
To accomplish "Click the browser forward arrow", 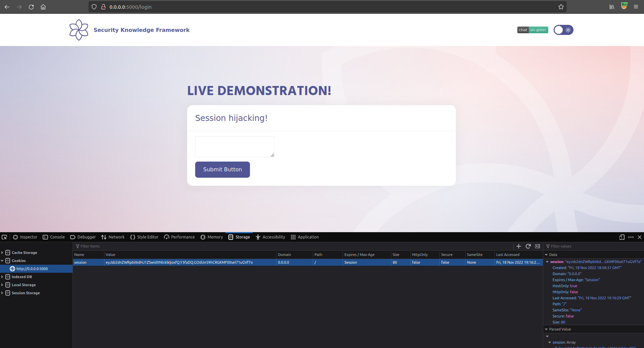I will point(19,7).
